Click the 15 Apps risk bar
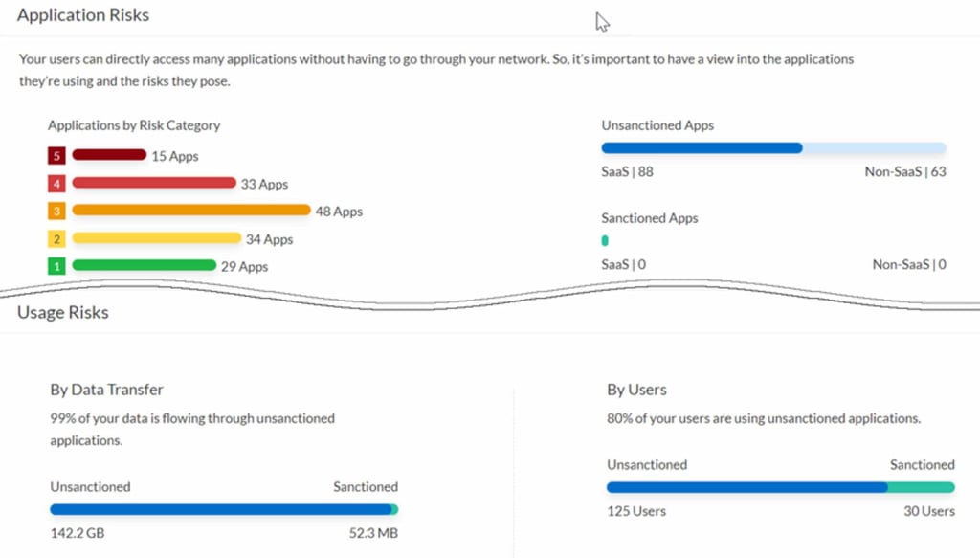Screen dimensions: 980x558 [108, 155]
